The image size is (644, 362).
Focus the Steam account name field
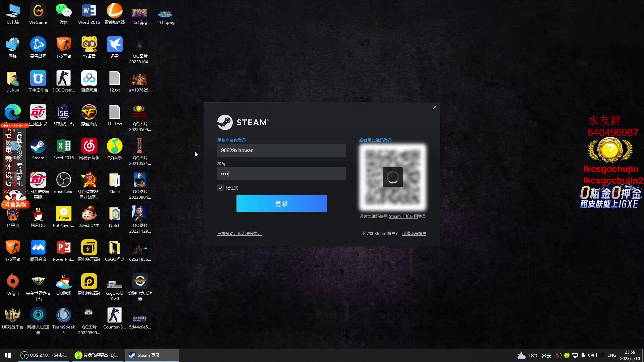(x=281, y=150)
